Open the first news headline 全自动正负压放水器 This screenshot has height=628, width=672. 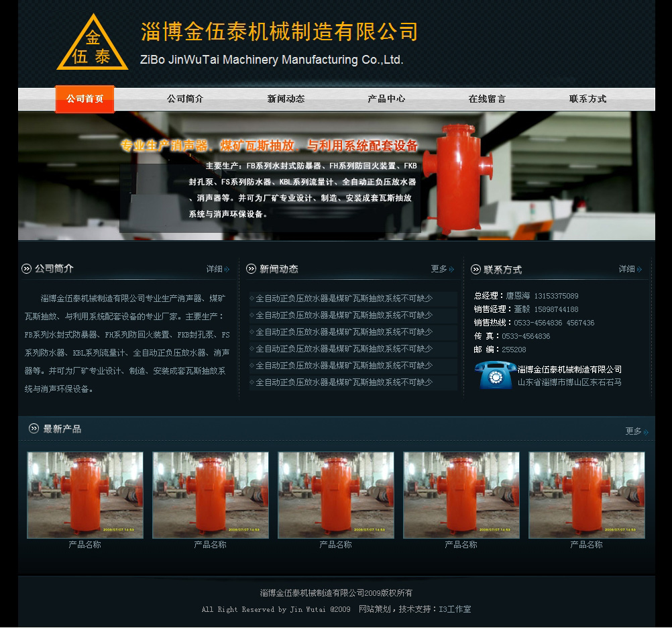point(344,299)
